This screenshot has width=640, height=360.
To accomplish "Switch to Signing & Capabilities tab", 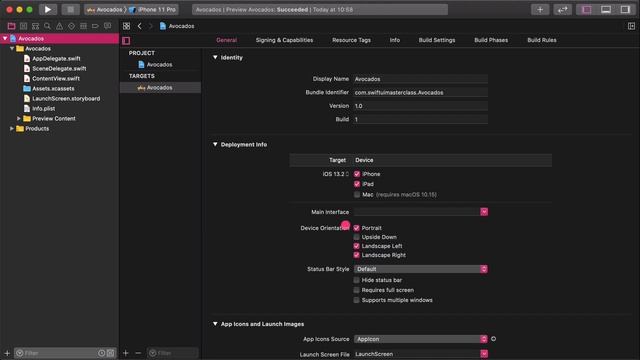I will pyautogui.click(x=284, y=40).
